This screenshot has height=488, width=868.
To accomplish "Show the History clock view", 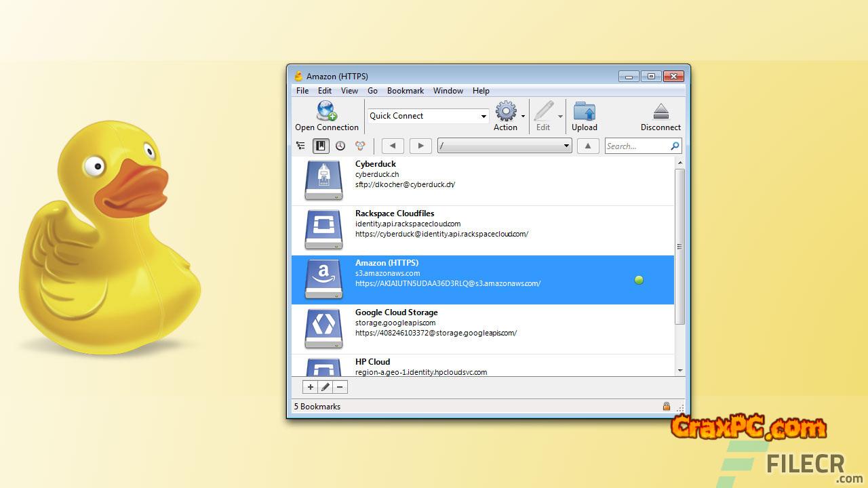I will [x=340, y=146].
